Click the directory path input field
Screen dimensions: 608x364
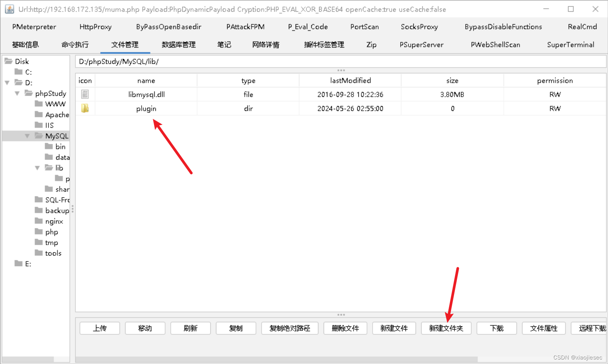click(262, 61)
